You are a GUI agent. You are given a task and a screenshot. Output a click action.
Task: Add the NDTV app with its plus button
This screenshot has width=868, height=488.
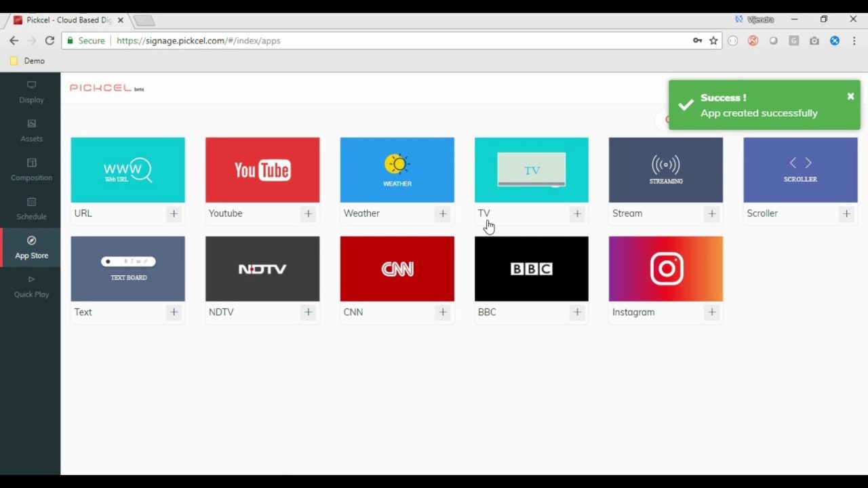point(308,312)
